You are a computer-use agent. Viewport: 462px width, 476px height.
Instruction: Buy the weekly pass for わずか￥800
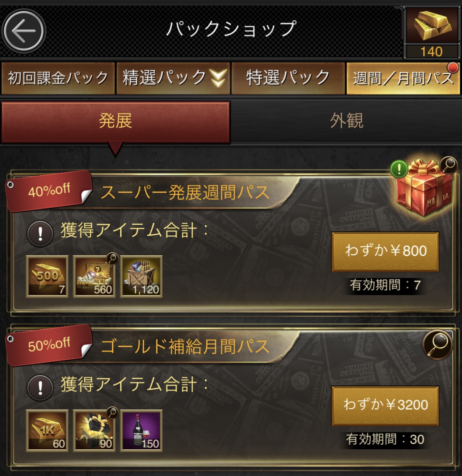coord(385,251)
